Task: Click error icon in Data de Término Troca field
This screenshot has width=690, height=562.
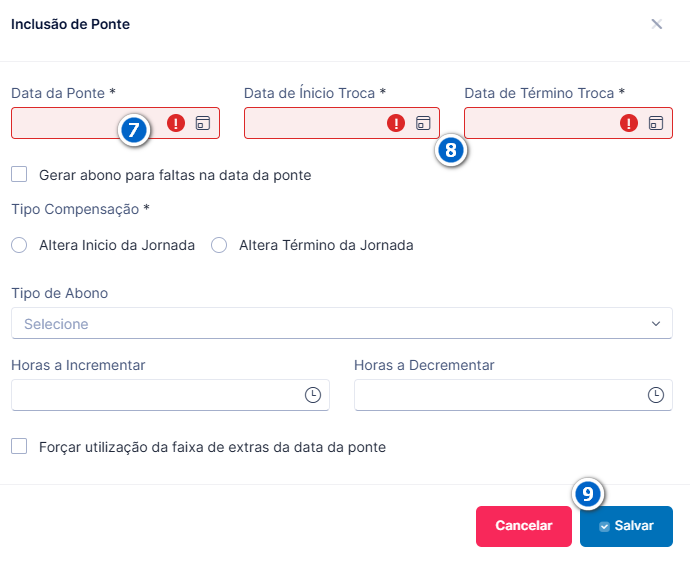Action: click(x=629, y=123)
